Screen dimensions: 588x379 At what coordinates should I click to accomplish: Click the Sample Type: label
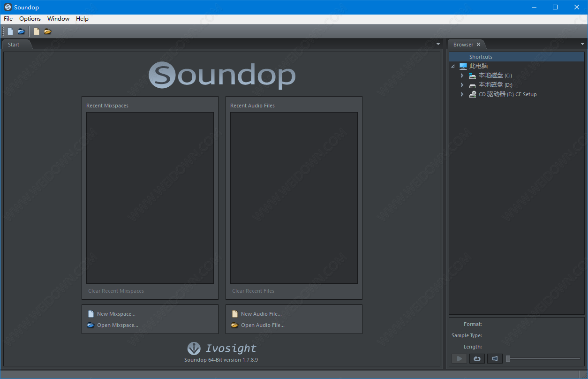pyautogui.click(x=467, y=335)
